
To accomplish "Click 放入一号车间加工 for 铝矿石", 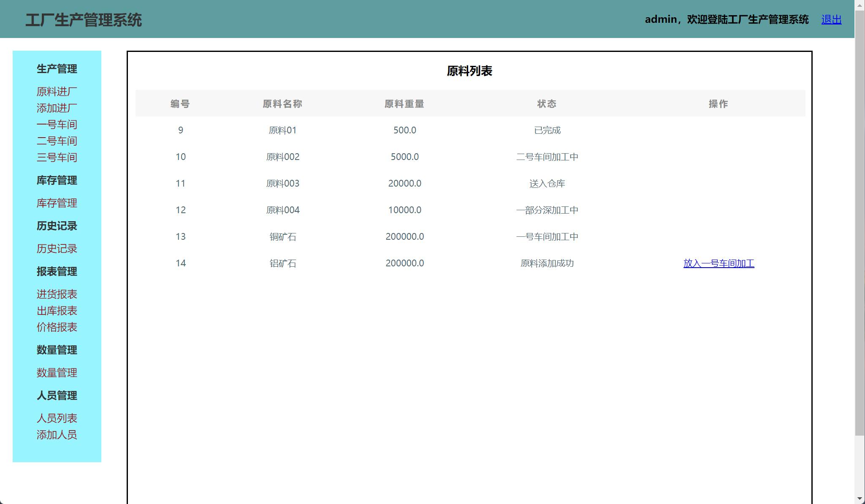I will point(719,263).
